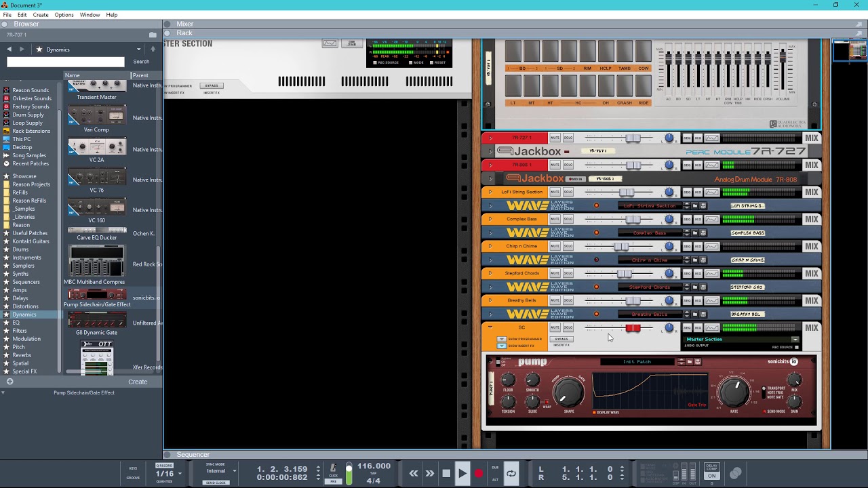Click the Pump device Shape knob

pos(568,391)
